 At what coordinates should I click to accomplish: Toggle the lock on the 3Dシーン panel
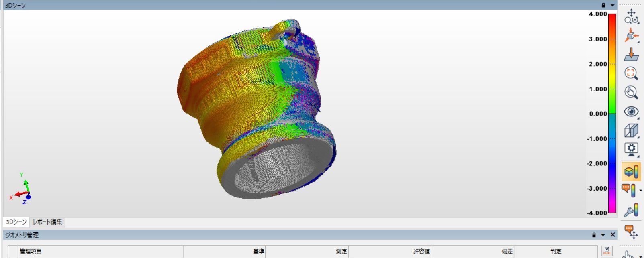pyautogui.click(x=603, y=5)
